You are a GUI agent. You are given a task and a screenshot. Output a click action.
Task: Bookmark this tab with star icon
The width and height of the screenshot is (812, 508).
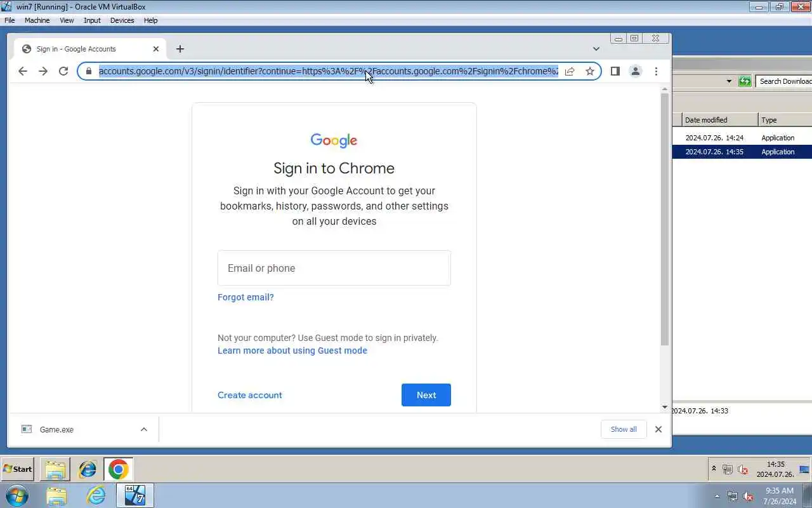click(590, 71)
